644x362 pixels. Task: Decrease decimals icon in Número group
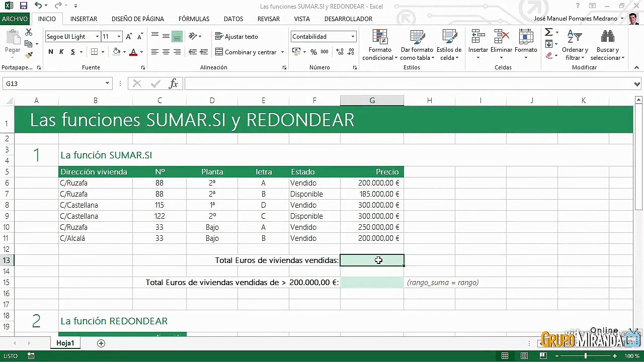point(351,52)
